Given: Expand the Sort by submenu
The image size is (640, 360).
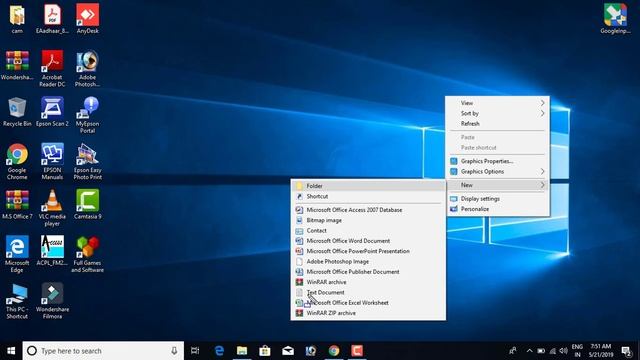Looking at the screenshot, I should tap(498, 113).
